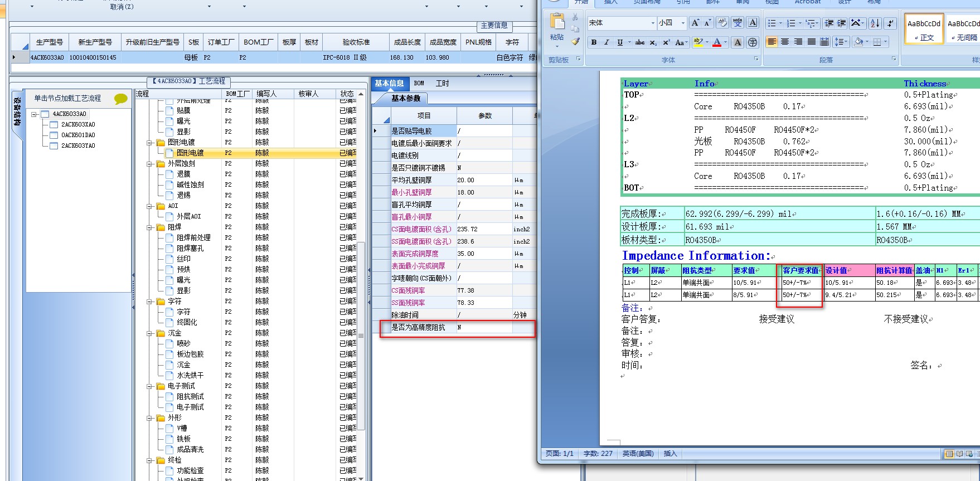Image resolution: width=980 pixels, height=481 pixels.
Task: Click the Sort A-Z icon
Action: pyautogui.click(x=875, y=23)
